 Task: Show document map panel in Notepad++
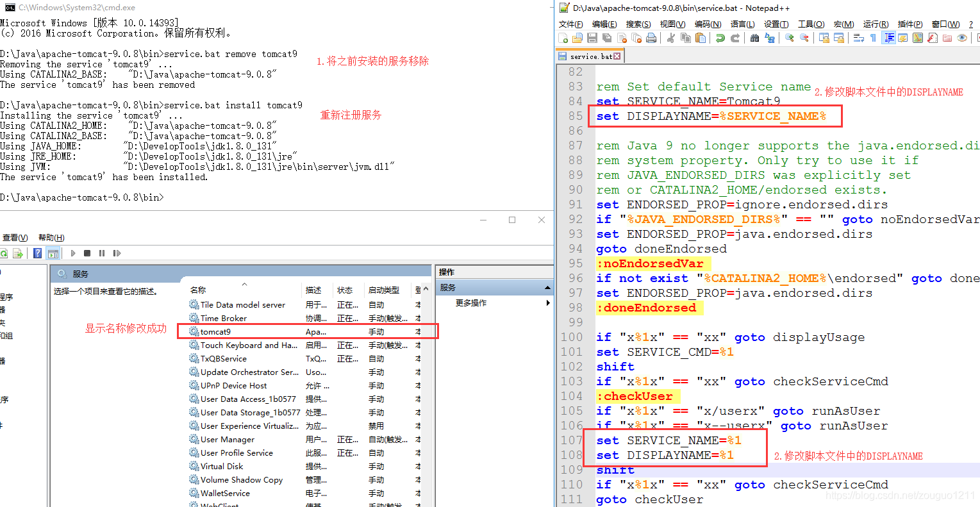pos(918,38)
